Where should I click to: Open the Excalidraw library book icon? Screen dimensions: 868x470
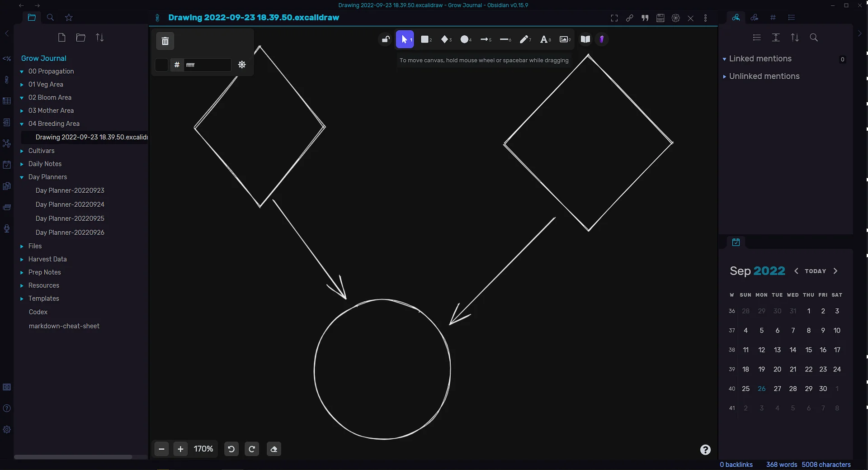pyautogui.click(x=585, y=39)
